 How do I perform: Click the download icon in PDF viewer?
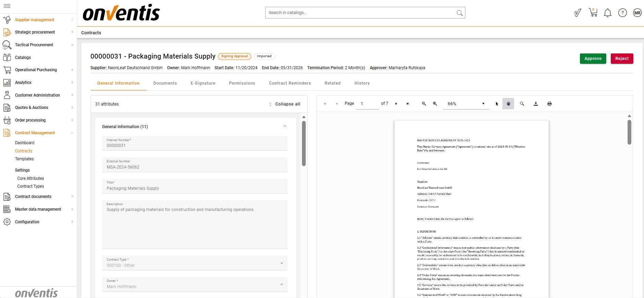click(536, 104)
